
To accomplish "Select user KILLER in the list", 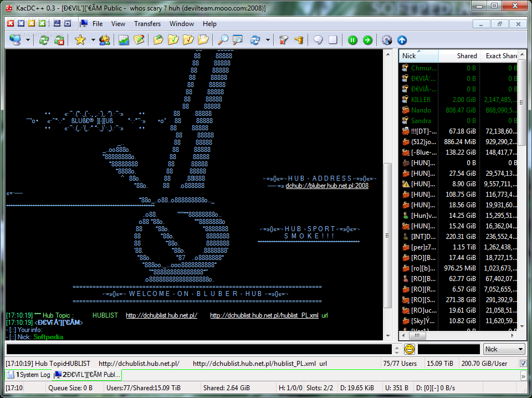I will coord(459,99).
